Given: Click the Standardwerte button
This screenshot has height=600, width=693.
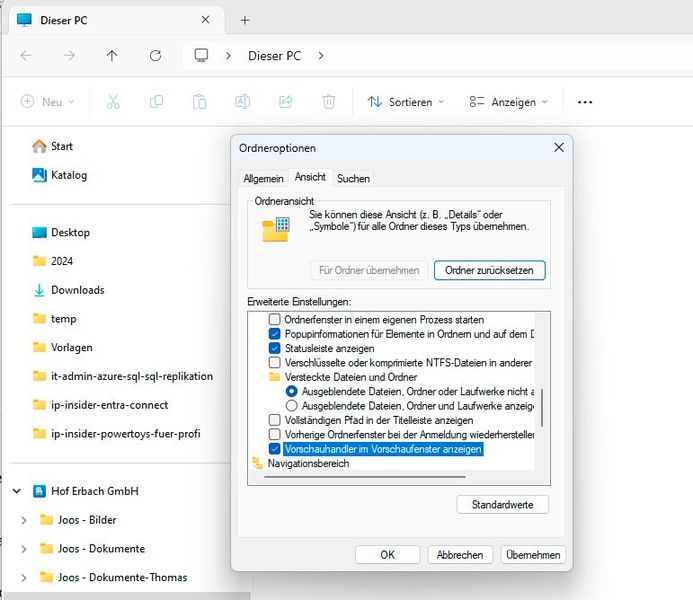Looking at the screenshot, I should (503, 505).
